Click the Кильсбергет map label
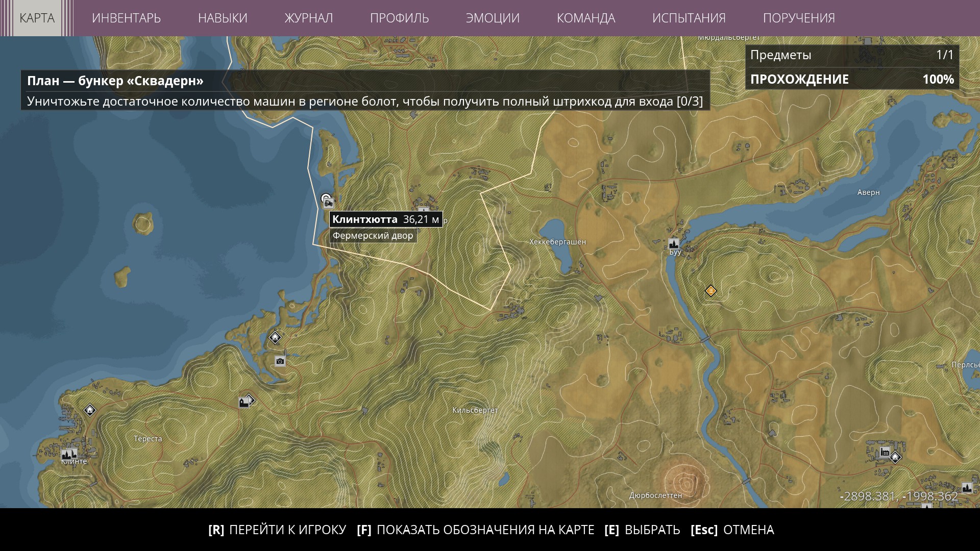Image resolution: width=980 pixels, height=551 pixels. click(475, 410)
